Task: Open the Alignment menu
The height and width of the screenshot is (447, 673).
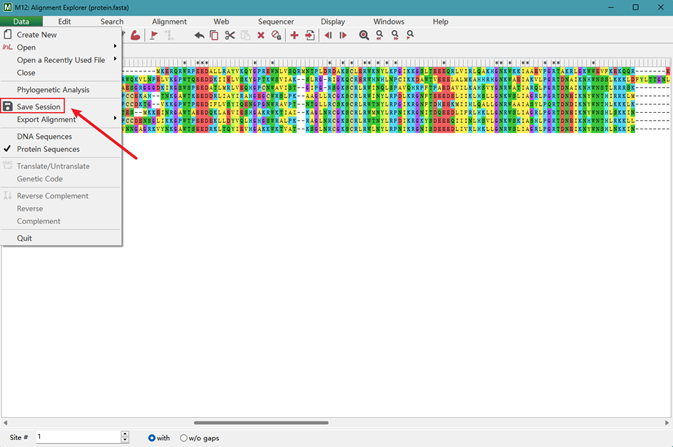Action: click(169, 21)
